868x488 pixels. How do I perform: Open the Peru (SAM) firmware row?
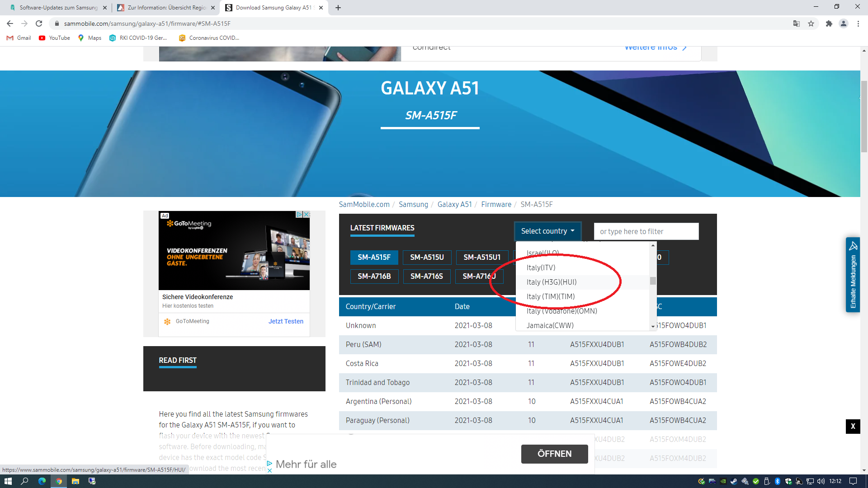point(528,344)
